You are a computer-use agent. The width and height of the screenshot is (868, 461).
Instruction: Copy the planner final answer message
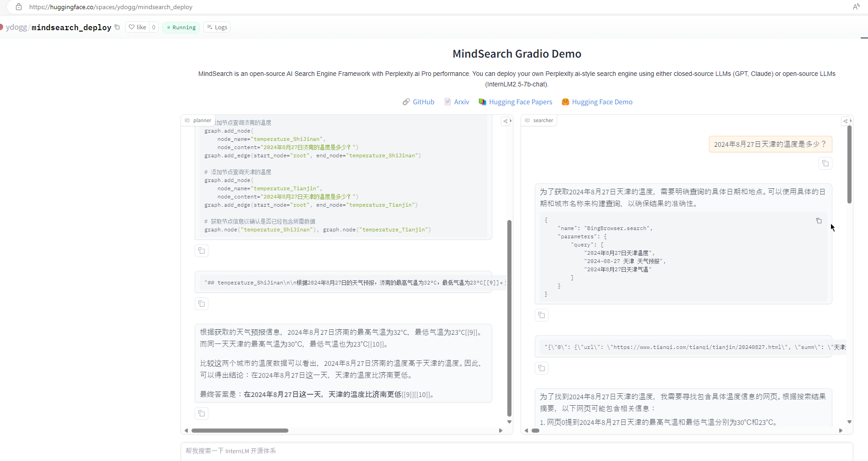(x=202, y=413)
